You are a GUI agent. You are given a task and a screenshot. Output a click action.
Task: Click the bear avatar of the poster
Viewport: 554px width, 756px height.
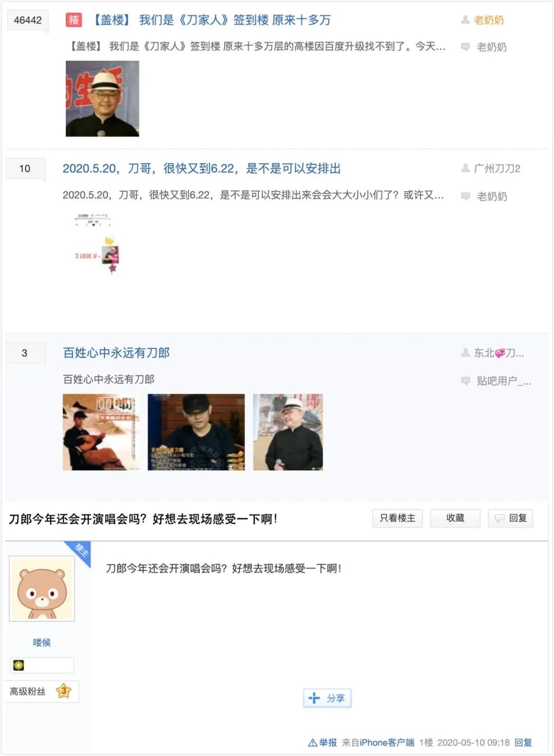[42, 589]
